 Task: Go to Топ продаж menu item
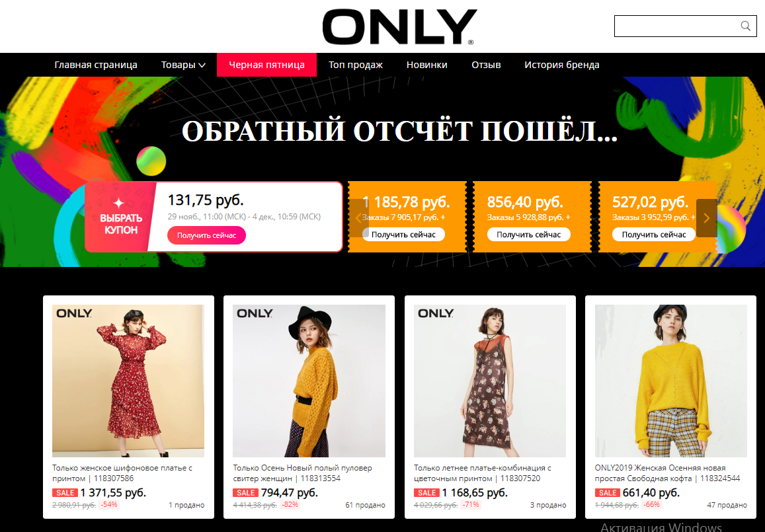(355, 65)
